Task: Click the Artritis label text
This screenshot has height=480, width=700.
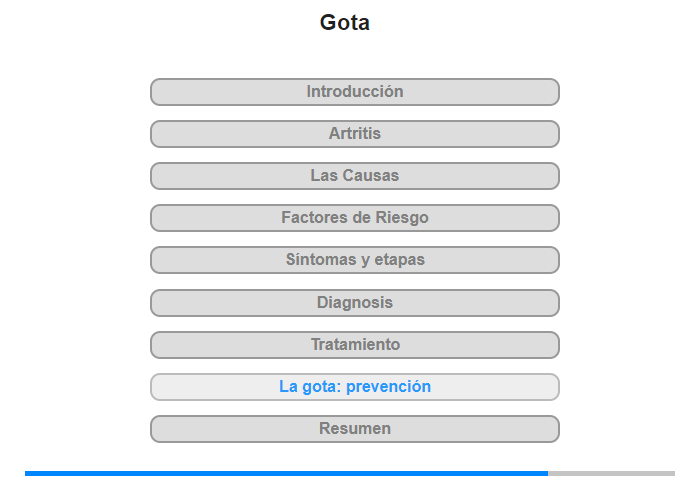Action: point(355,134)
